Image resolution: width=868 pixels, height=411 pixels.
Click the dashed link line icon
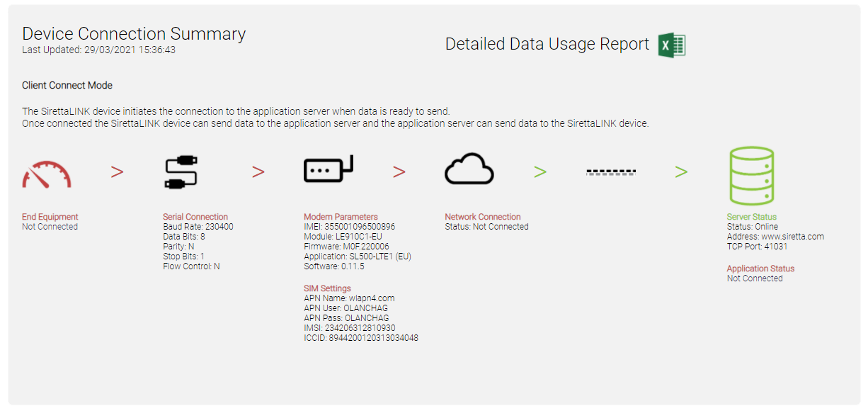(x=611, y=171)
